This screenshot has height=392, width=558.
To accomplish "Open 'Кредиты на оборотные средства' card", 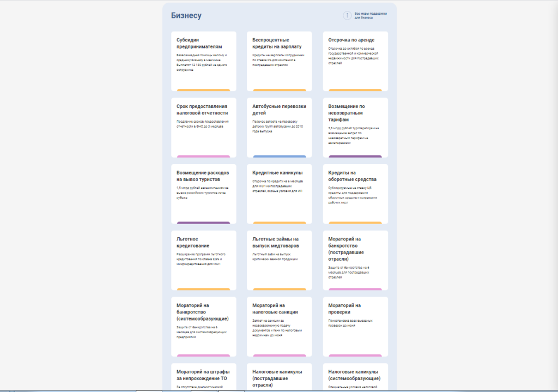I will point(355,194).
